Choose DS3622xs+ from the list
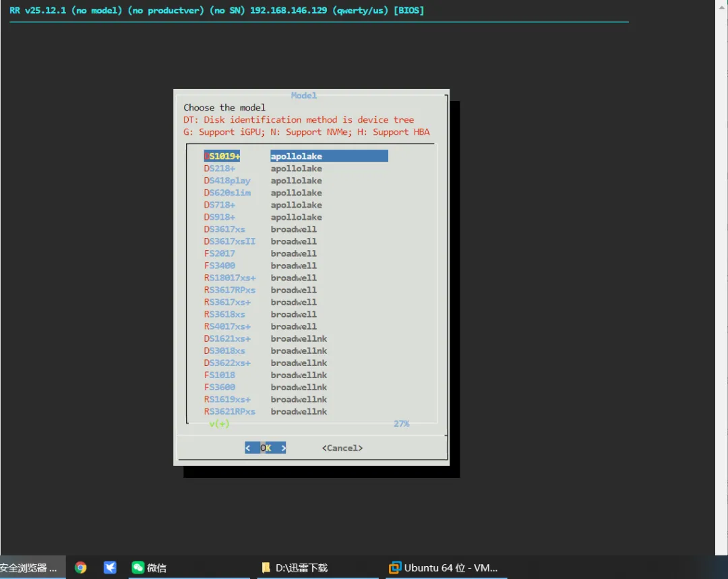Viewport: 728px width, 579px height. pyautogui.click(x=265, y=363)
